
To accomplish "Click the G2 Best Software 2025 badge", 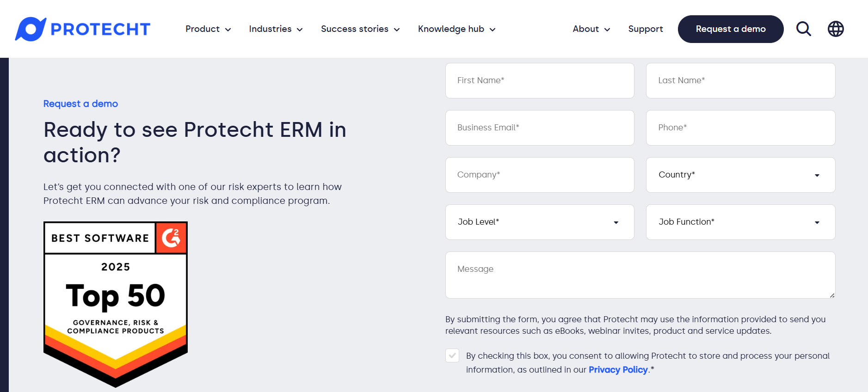I will [116, 304].
